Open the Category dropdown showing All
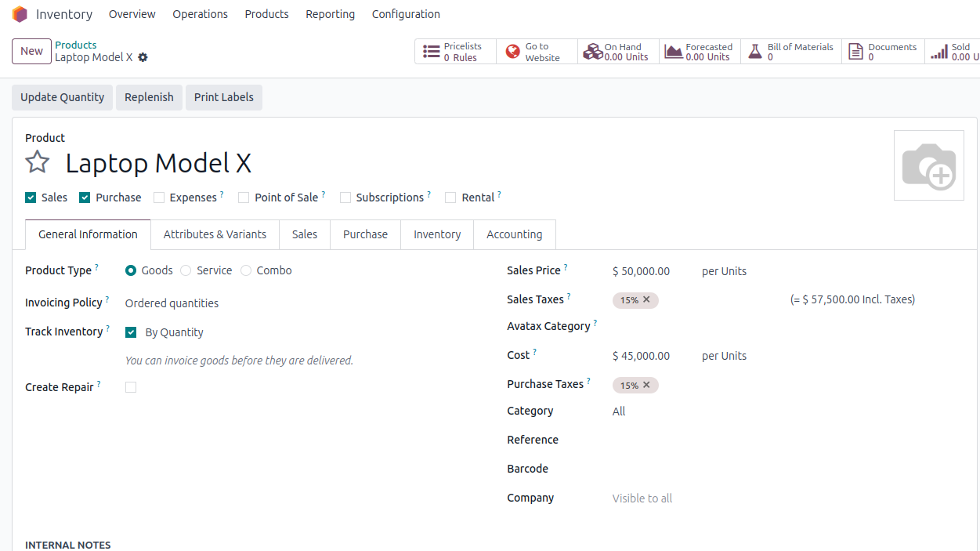Viewport: 980px width, 551px height. point(619,411)
